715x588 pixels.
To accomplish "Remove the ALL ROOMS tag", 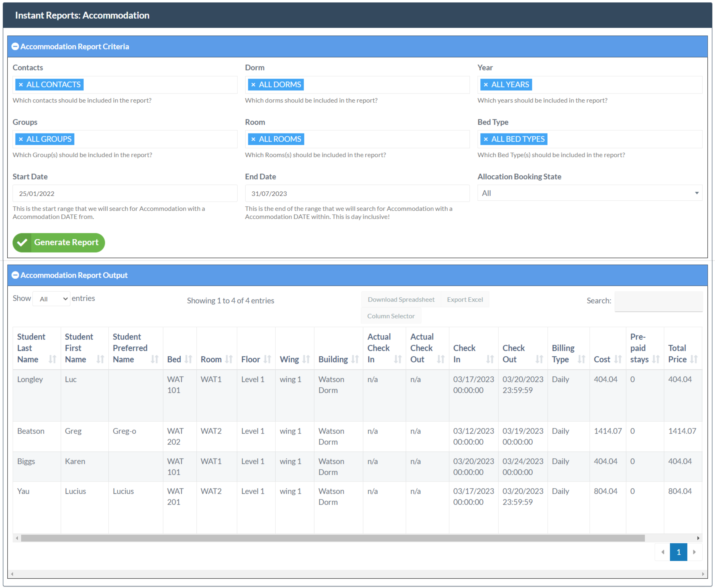I will pos(253,139).
